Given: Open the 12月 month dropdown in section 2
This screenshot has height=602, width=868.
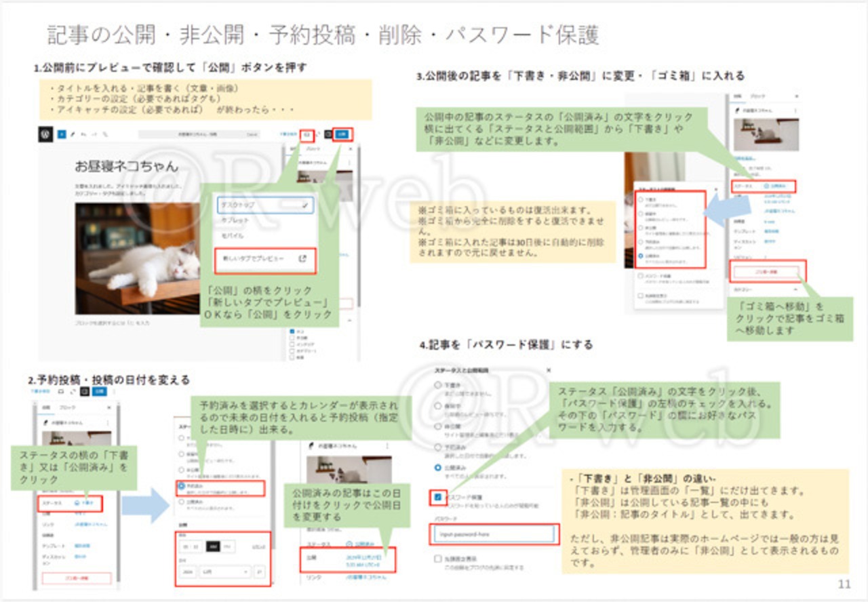Looking at the screenshot, I should click(x=225, y=571).
